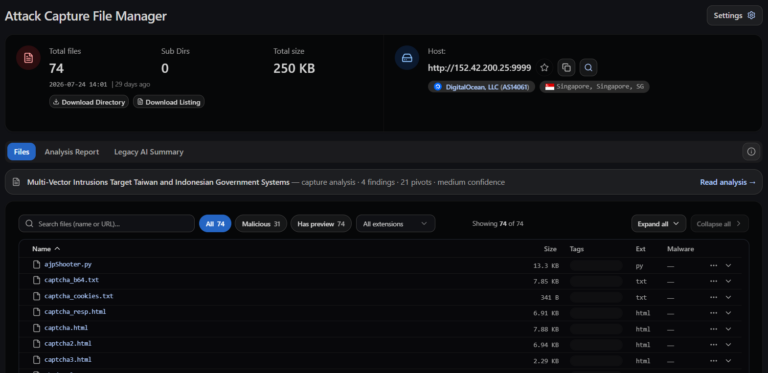Sort by Name column header
Viewport: 768px width, 373px height.
tap(46, 249)
